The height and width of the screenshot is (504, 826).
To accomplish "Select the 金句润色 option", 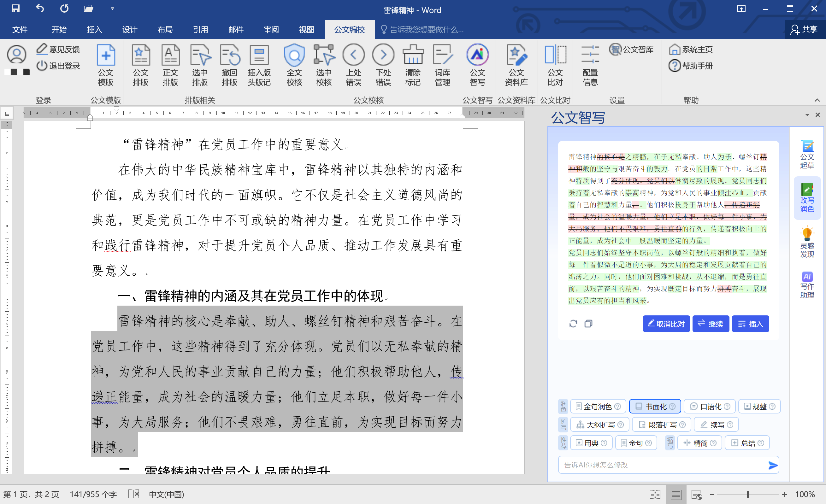I will click(598, 407).
